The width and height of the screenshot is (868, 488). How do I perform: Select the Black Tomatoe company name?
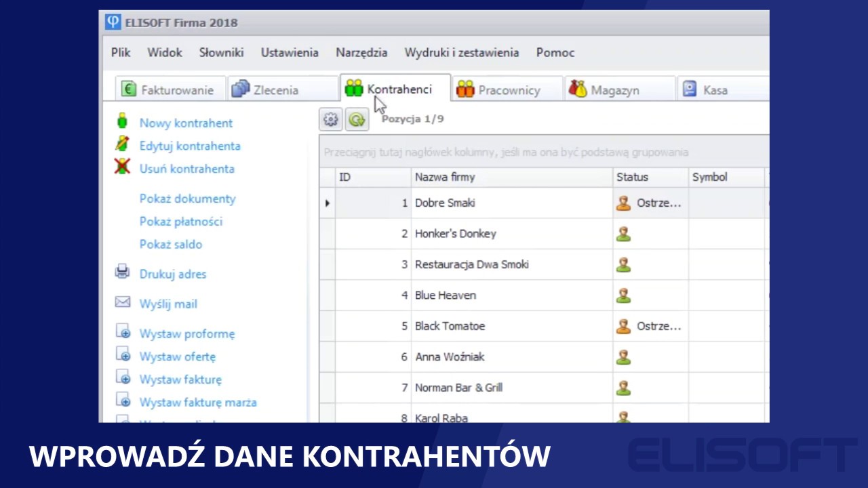pos(450,326)
